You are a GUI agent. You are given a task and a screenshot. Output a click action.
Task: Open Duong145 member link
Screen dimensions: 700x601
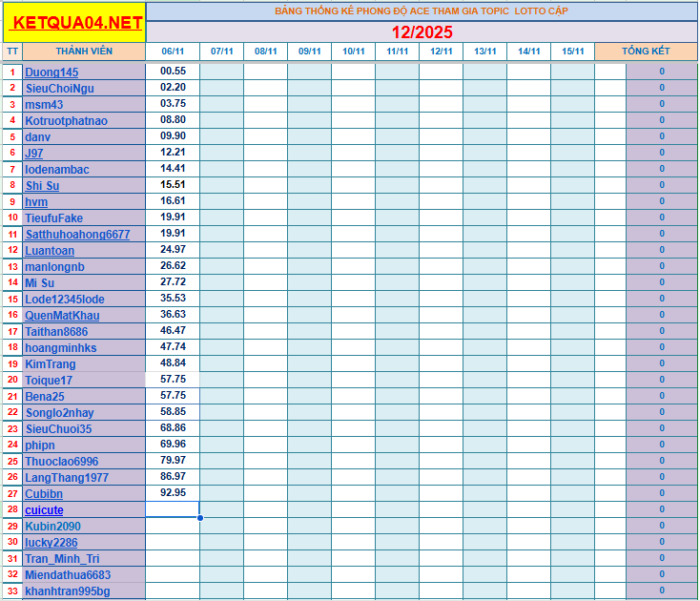click(x=51, y=73)
